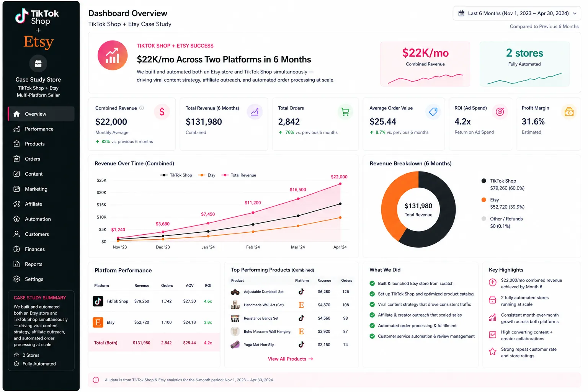The image size is (588, 392).
Task: Click the price tag icon on Average Order Value
Action: click(433, 112)
